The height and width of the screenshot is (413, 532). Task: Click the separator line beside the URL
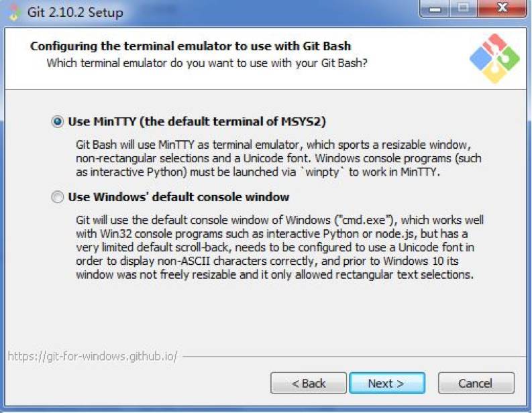click(354, 357)
